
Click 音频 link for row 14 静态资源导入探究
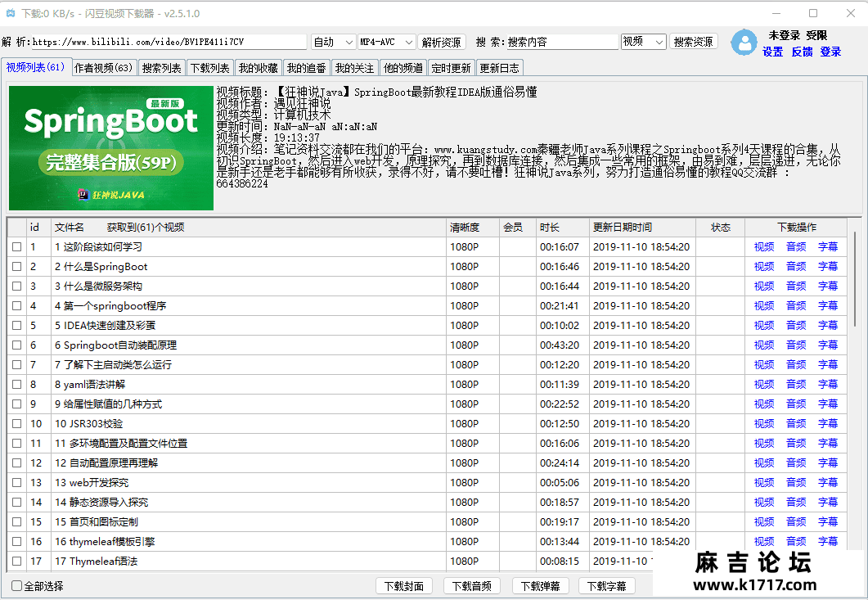pos(796,503)
